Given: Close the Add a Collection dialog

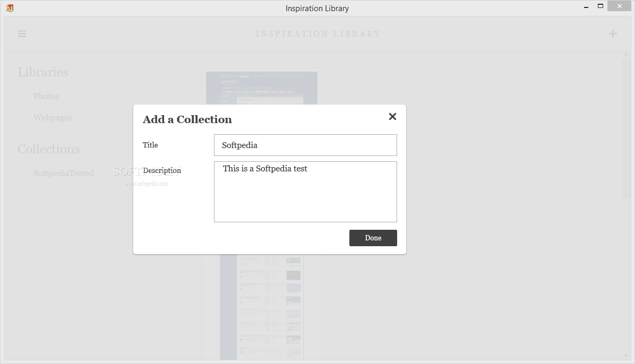Looking at the screenshot, I should [x=392, y=117].
